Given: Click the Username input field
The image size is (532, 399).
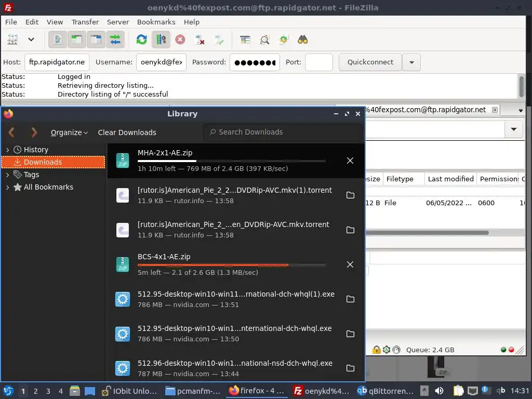Looking at the screenshot, I should (161, 62).
